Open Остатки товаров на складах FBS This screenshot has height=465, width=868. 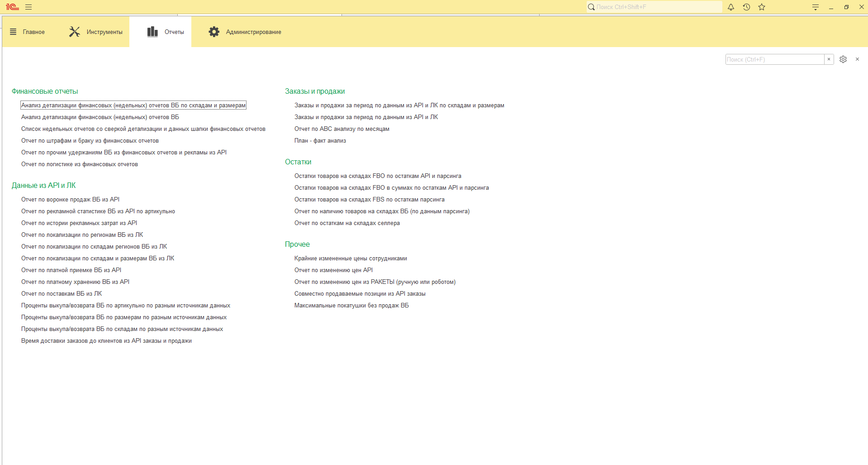click(x=370, y=199)
